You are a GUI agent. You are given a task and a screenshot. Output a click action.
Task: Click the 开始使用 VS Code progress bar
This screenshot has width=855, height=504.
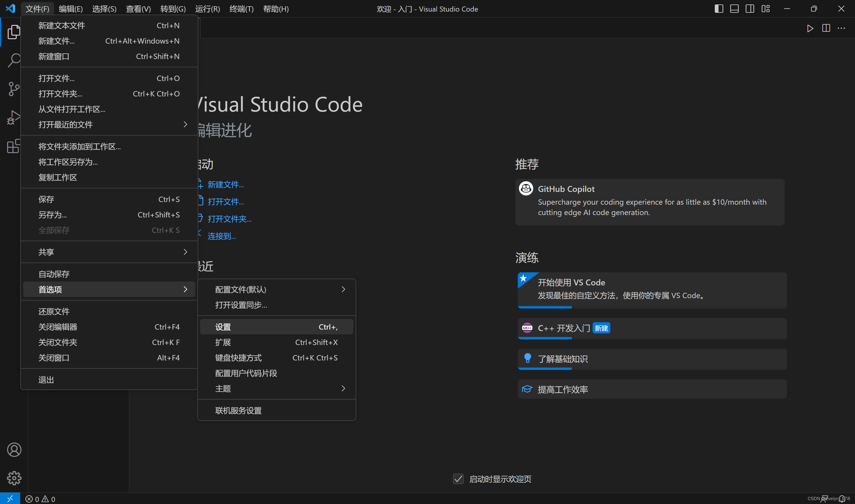coord(545,307)
